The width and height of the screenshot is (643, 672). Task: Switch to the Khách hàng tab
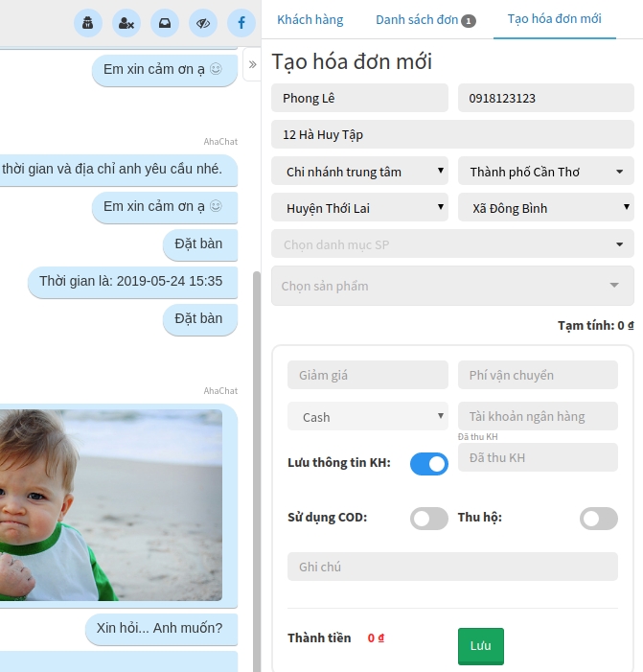point(310,19)
